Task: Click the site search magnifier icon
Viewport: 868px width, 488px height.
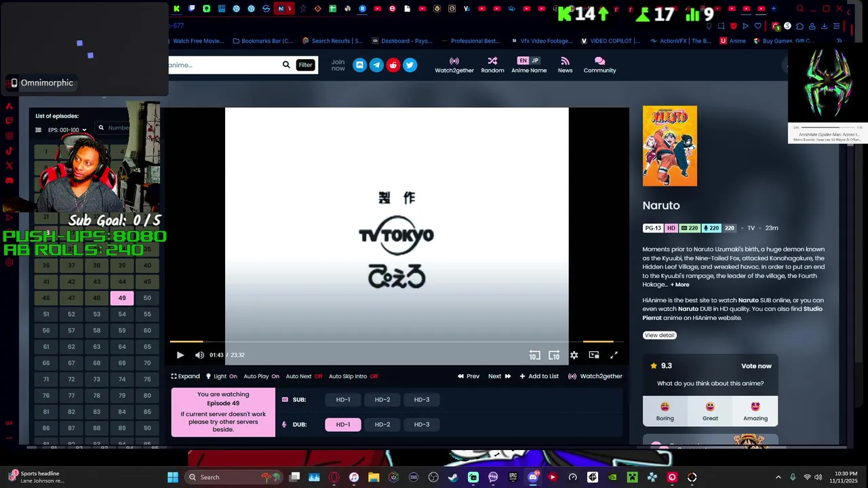Action: coord(286,65)
